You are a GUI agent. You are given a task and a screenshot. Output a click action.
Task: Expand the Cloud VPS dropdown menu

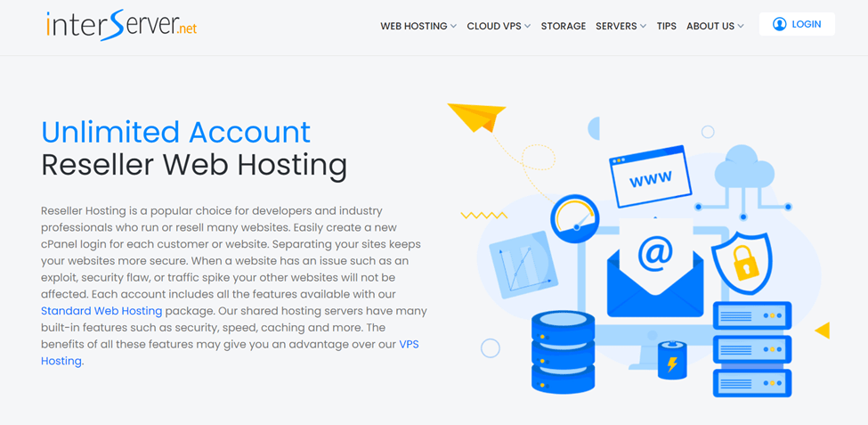[499, 26]
